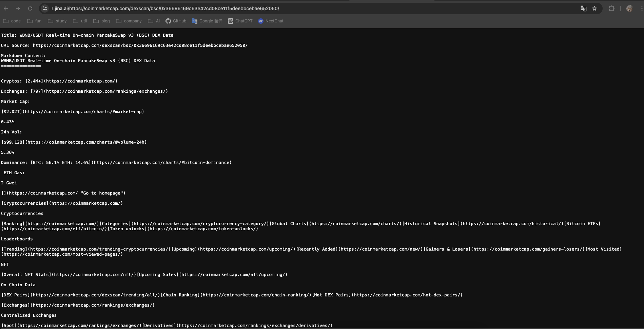Expand the blog bookmarks folder
Screen dimensions: 644x329
pos(102,21)
